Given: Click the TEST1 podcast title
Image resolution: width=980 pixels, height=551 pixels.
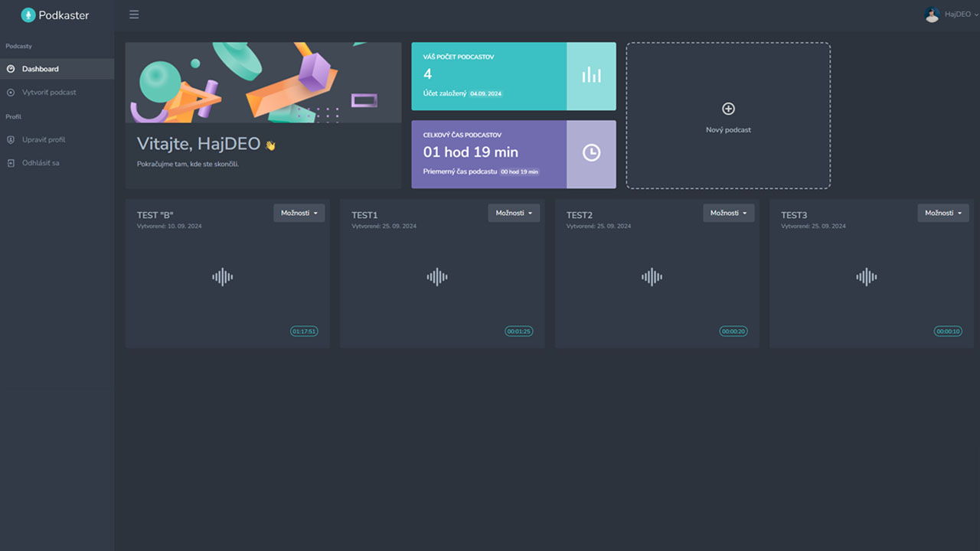Looking at the screenshot, I should (x=364, y=215).
